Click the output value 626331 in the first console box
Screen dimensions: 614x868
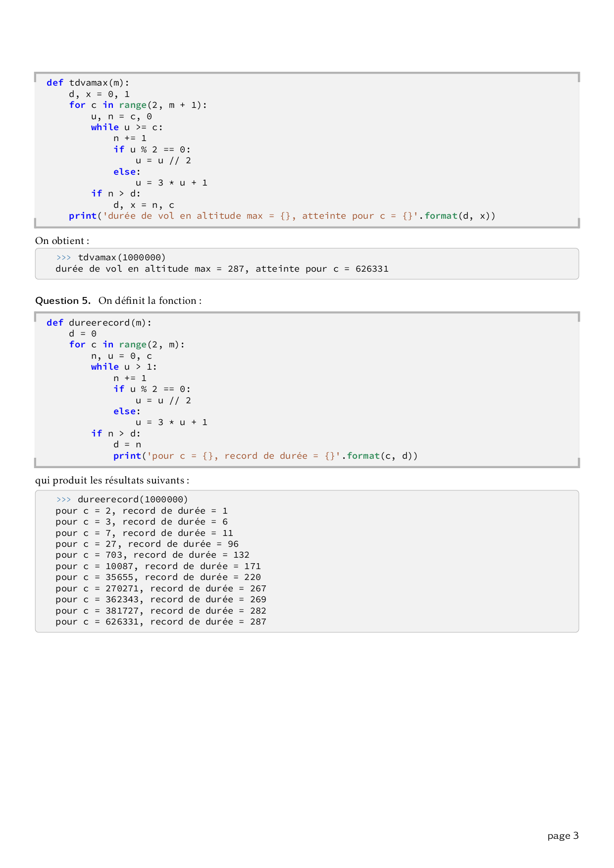[372, 269]
